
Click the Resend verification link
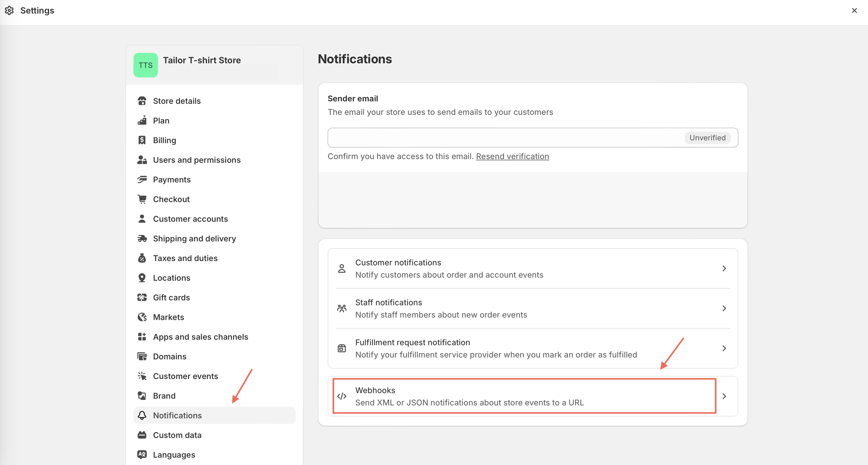(512, 156)
